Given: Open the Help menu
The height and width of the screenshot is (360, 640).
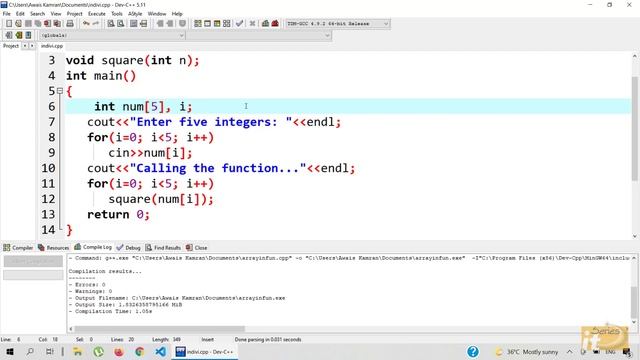Looking at the screenshot, I should click(177, 13).
